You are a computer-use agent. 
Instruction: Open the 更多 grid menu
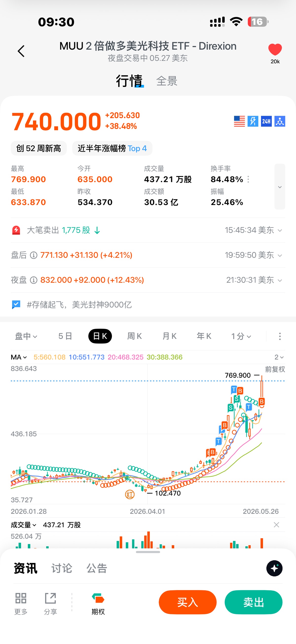(21, 604)
